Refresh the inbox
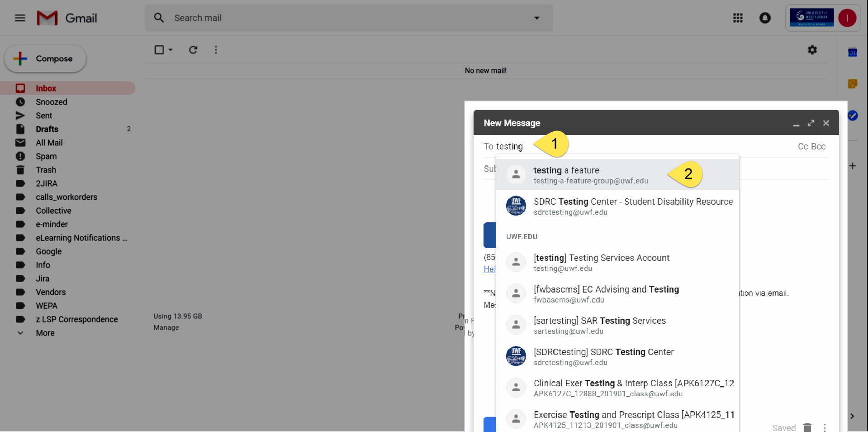Viewport: 868px width, 432px height. click(x=193, y=50)
